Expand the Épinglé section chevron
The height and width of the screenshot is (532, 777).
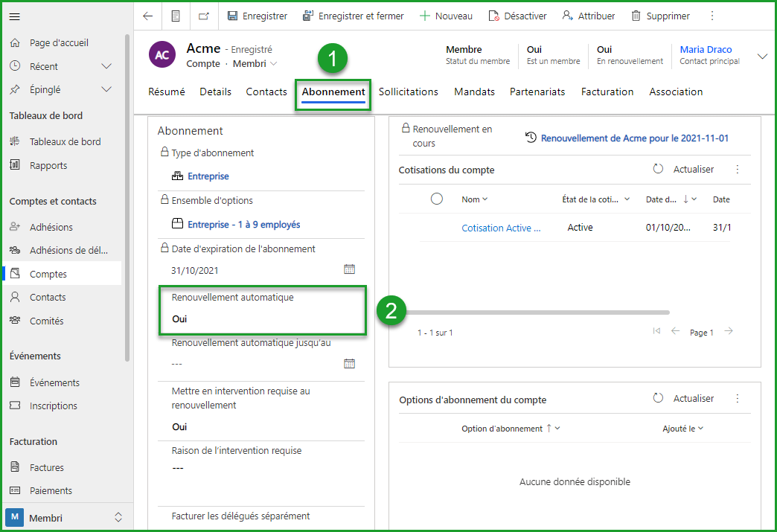[106, 89]
